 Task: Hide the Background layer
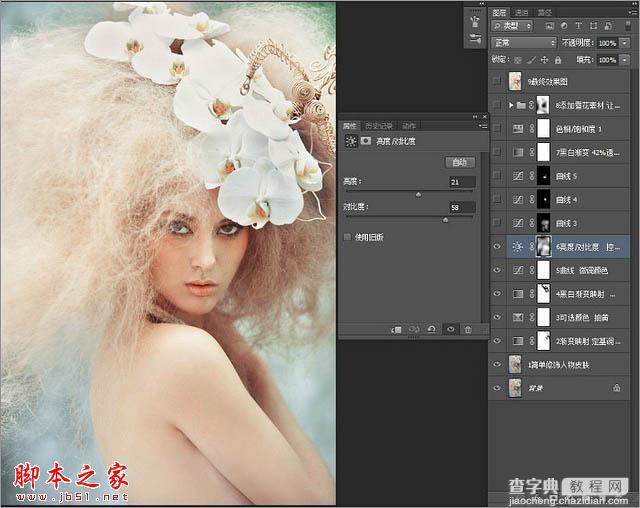pos(497,388)
